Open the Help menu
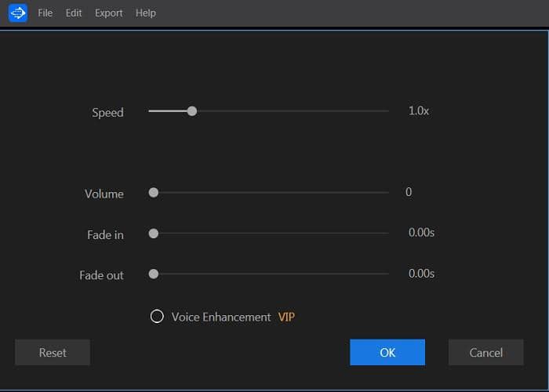549x392 pixels. [146, 13]
